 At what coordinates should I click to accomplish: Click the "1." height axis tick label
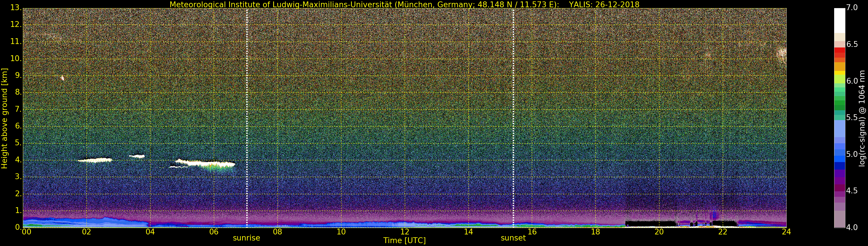coord(18,210)
